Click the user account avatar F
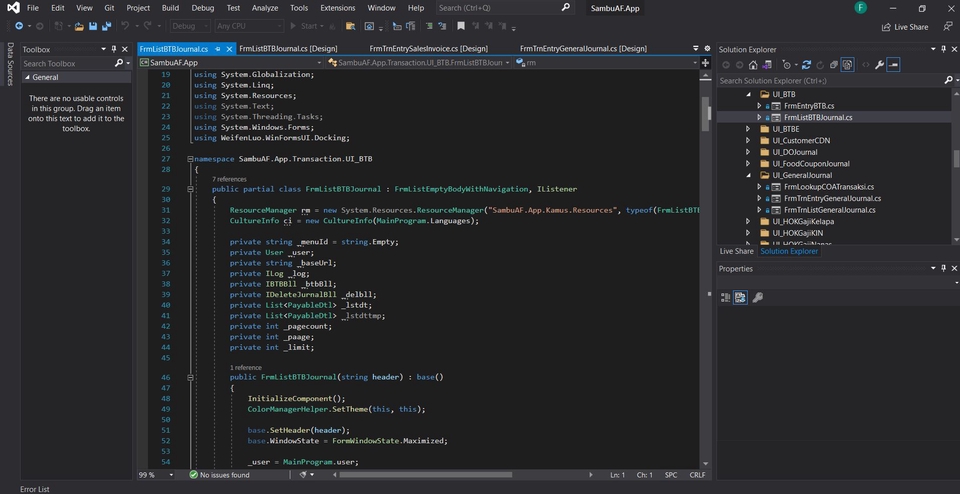This screenshot has width=960, height=494. click(861, 8)
